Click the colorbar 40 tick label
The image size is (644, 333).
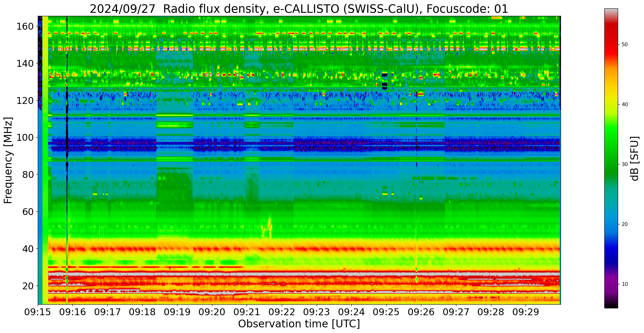(625, 105)
